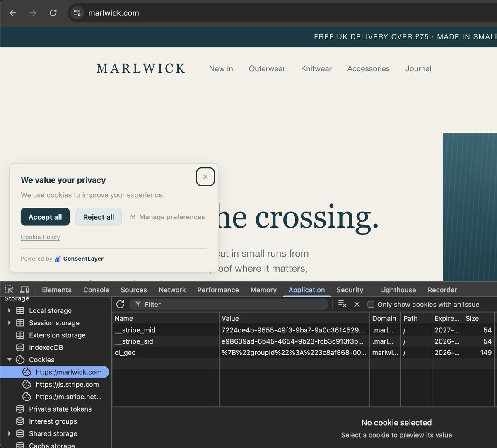Sort by Name column header
Viewport: 497px width, 448px height.
pyautogui.click(x=166, y=318)
